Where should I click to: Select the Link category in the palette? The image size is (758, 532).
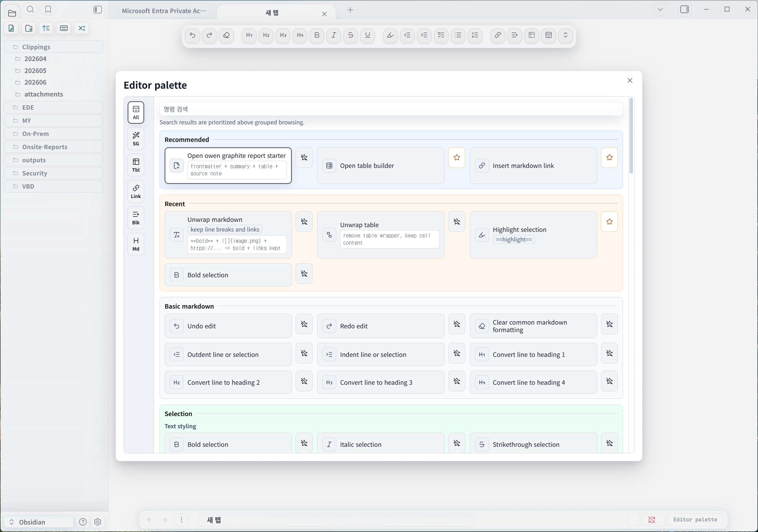(136, 192)
